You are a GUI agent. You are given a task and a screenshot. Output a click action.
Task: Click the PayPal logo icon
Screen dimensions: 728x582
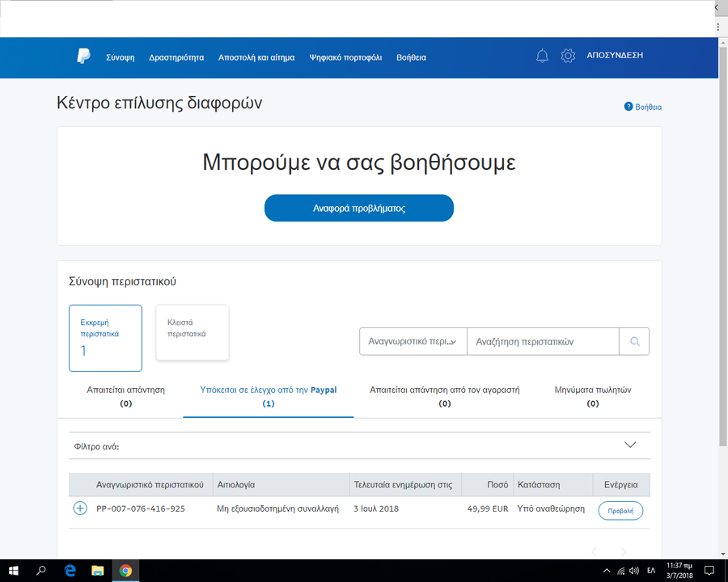pos(83,56)
